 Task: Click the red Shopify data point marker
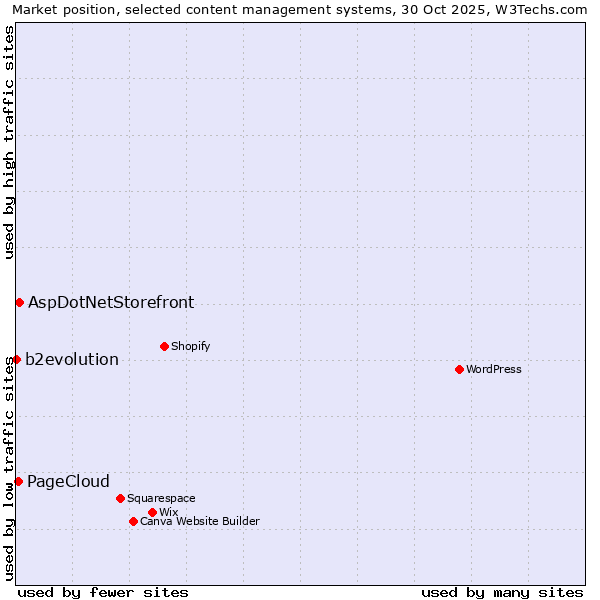pos(164,346)
